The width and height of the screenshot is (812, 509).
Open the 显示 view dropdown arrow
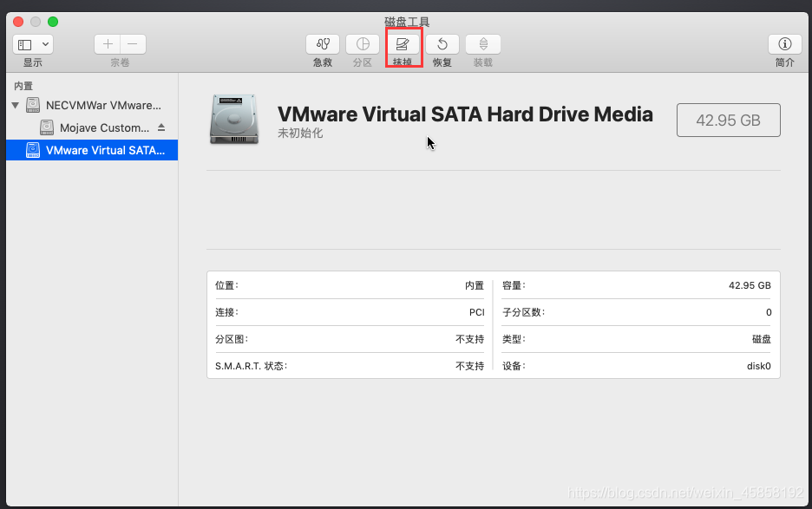click(46, 44)
